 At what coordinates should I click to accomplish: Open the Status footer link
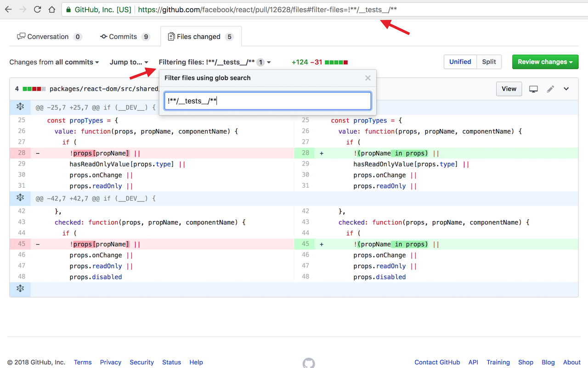171,362
